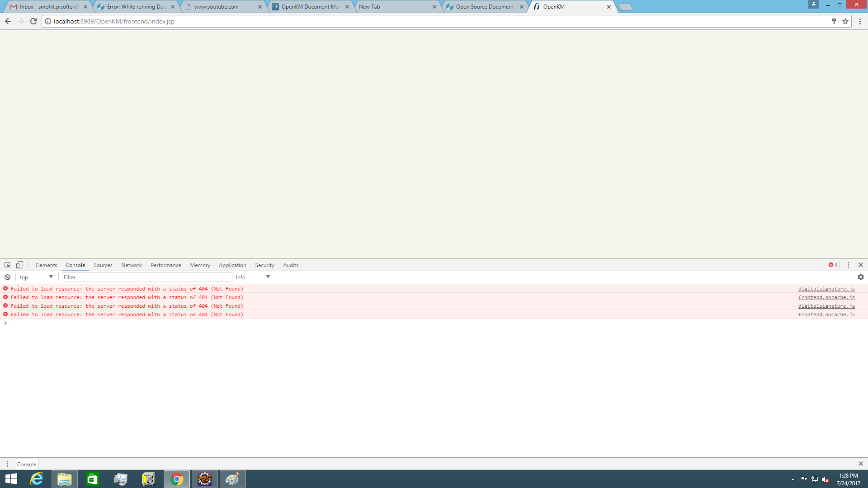Bookmark this page with star icon

tap(845, 21)
